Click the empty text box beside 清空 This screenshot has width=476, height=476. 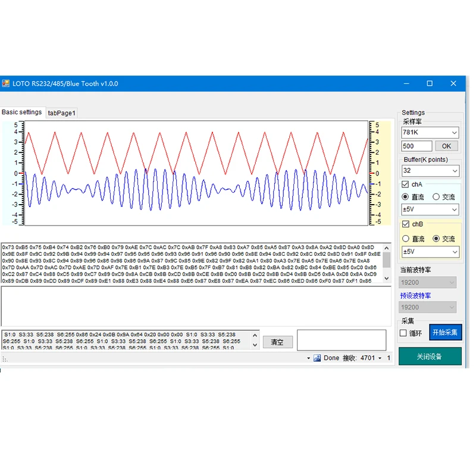click(x=342, y=340)
